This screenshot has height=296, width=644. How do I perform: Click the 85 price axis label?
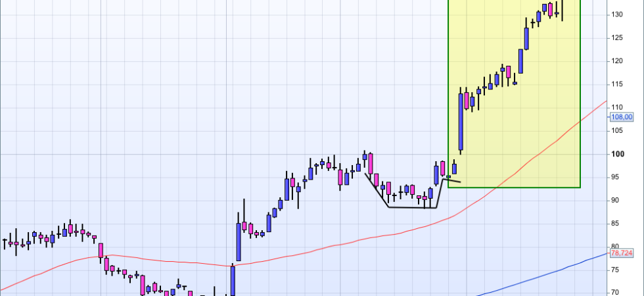coord(616,224)
